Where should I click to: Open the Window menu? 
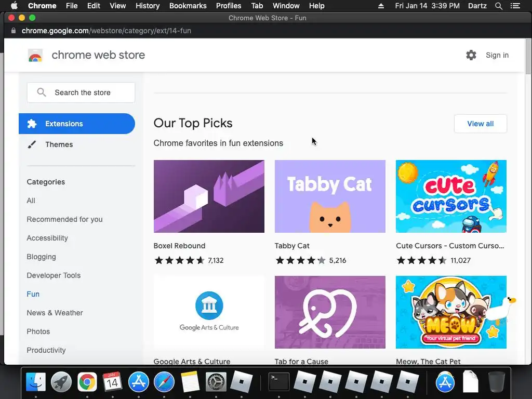tap(286, 6)
